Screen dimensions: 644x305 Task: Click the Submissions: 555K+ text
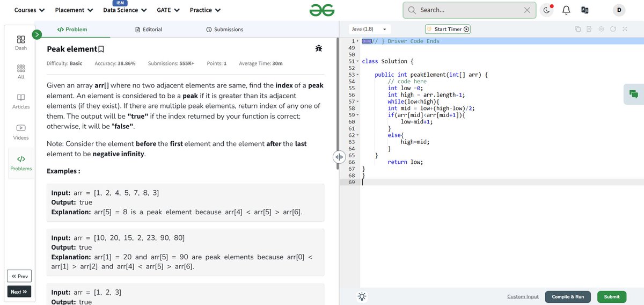tap(171, 63)
